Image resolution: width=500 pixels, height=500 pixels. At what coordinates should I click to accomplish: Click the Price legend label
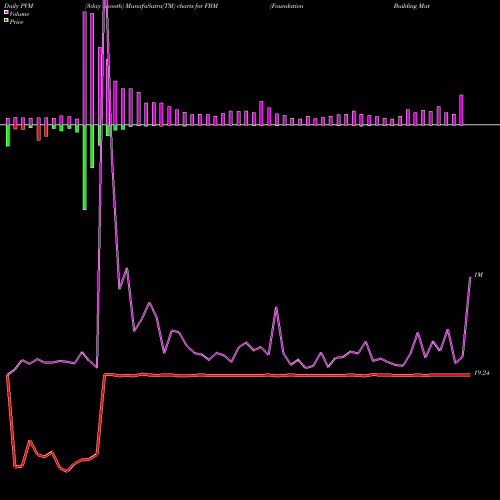[16, 22]
